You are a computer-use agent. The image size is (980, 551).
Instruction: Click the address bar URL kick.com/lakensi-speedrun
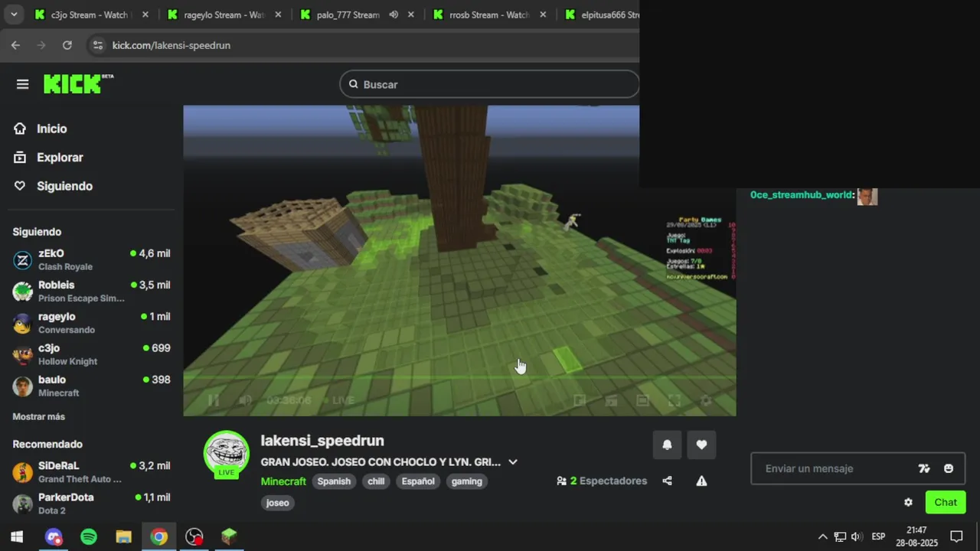click(171, 45)
